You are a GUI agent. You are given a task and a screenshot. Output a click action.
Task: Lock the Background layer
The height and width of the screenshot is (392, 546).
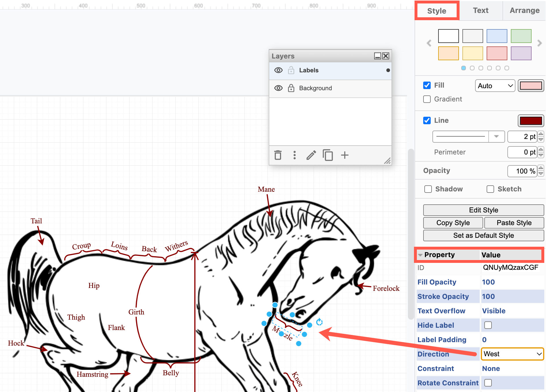pos(291,88)
